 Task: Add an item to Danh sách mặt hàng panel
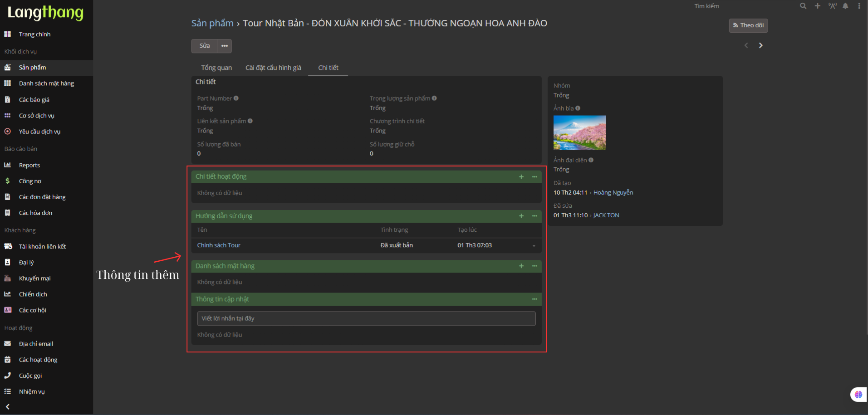521,266
